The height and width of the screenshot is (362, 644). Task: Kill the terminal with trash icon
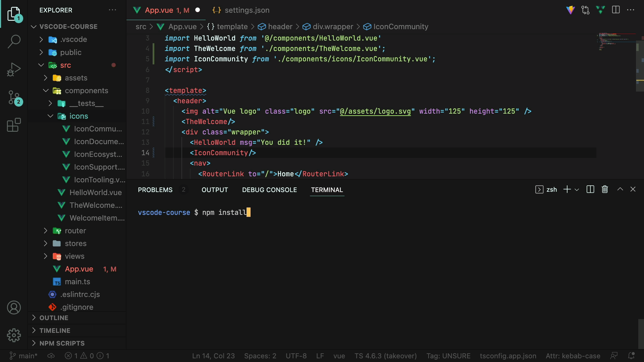coord(605,189)
